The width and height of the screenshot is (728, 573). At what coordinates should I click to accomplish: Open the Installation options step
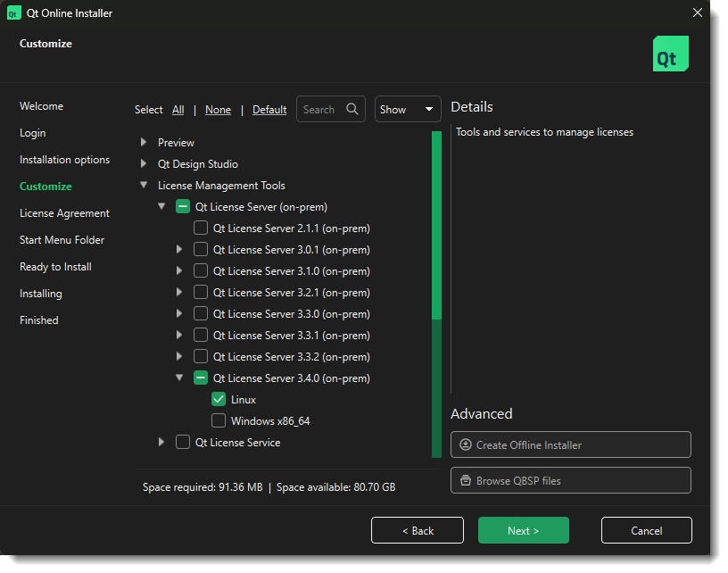tap(64, 159)
